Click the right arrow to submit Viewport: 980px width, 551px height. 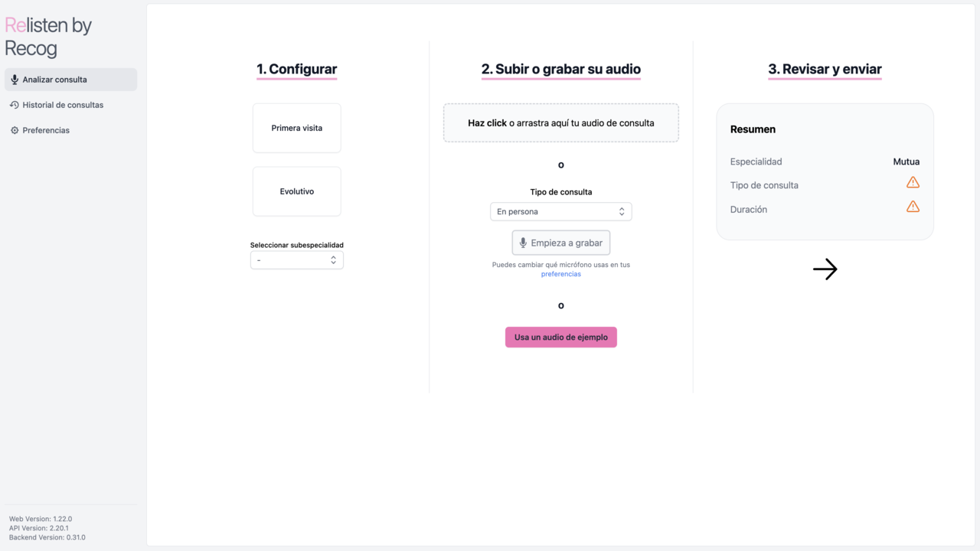click(x=825, y=269)
